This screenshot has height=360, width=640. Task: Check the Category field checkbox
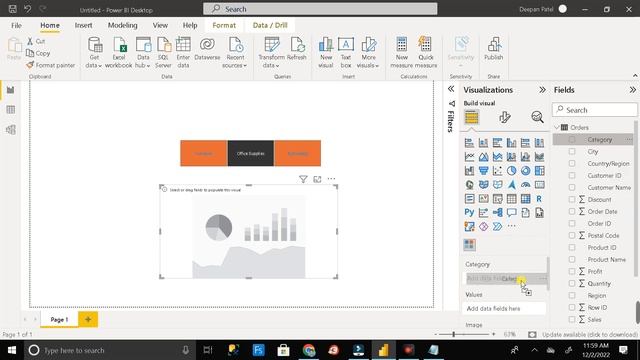572,140
